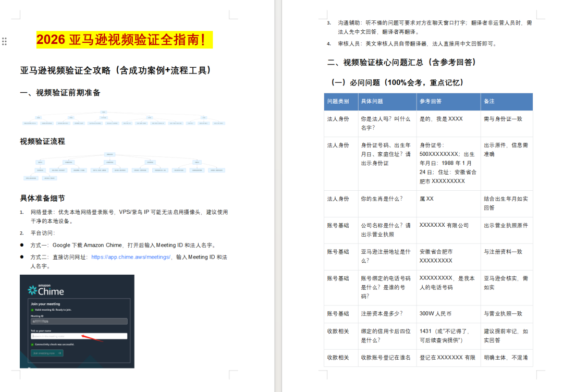563x392 pixels.
Task: Click the question 账号绑定的电话号码是什么?
Action: pos(386,287)
